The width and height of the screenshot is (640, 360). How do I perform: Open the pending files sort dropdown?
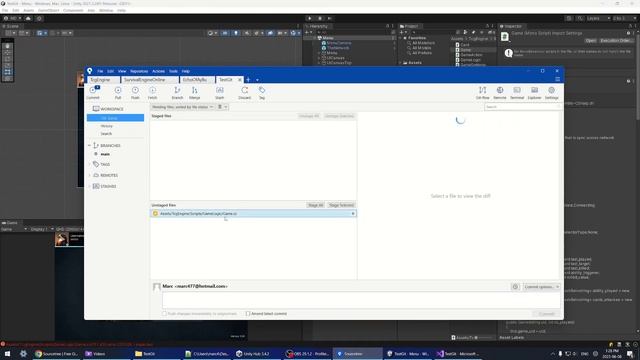182,107
